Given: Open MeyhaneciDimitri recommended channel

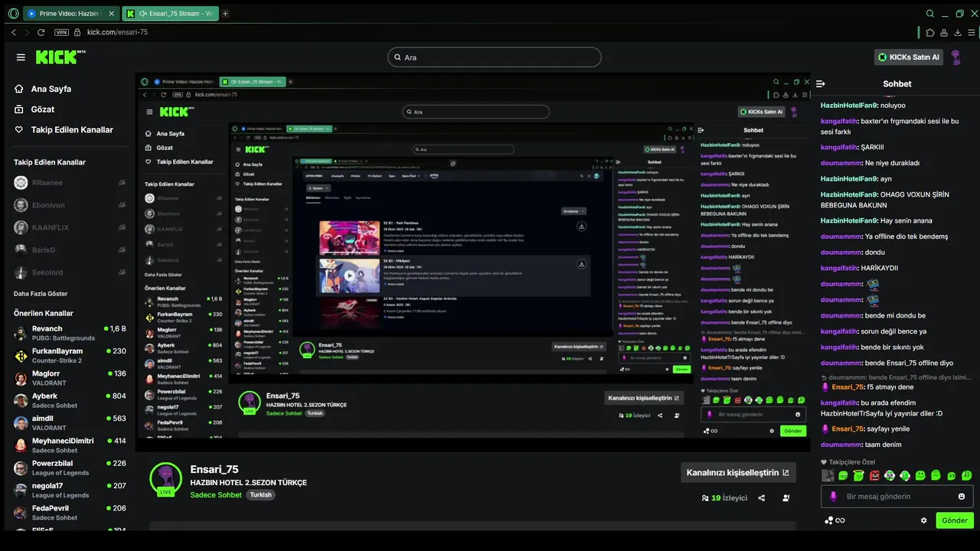Looking at the screenshot, I should click(x=69, y=445).
